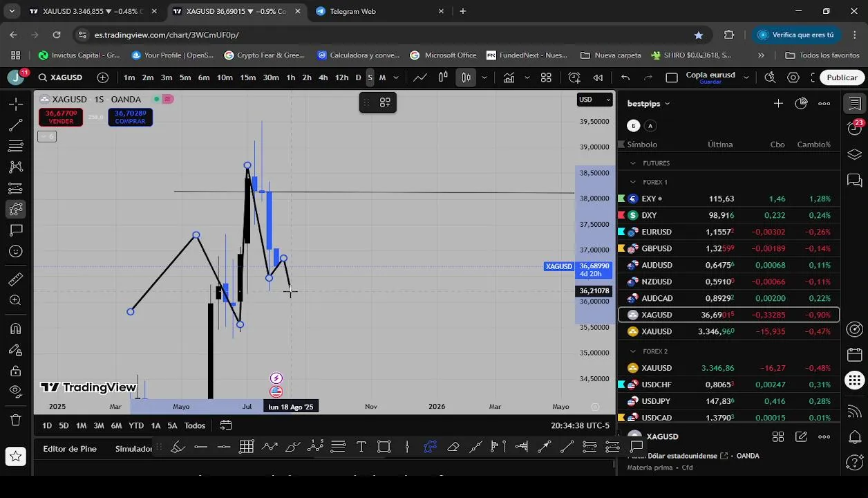Toggle the favorites star toolbar button
This screenshot has width=868, height=498.
16,456
